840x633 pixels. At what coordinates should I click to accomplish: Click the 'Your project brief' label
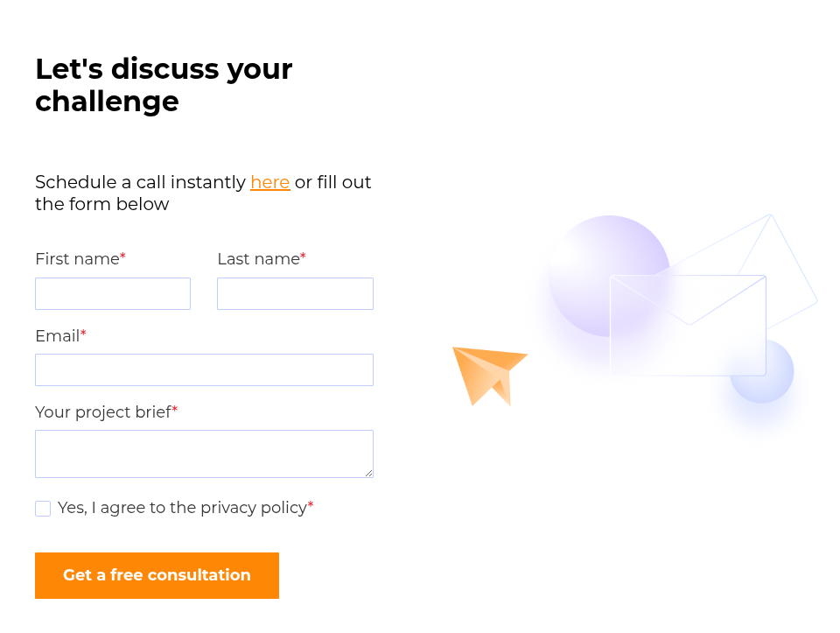pos(103,411)
